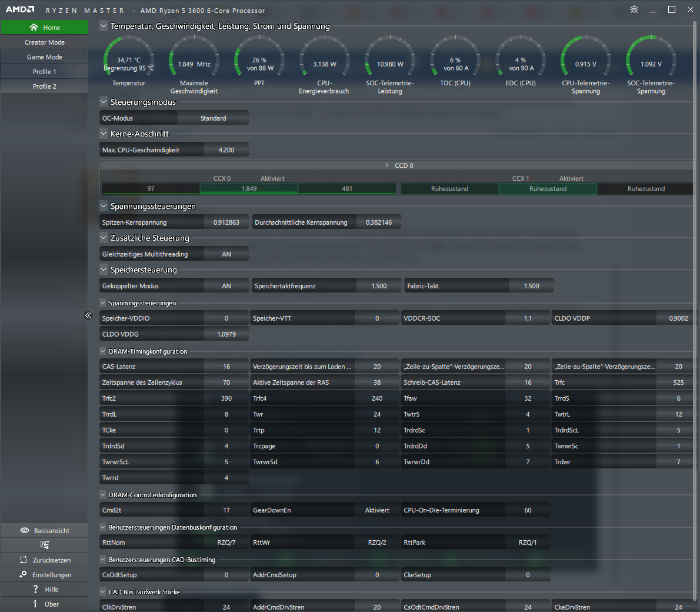Click Fabric-Takt value 1.500

531,285
